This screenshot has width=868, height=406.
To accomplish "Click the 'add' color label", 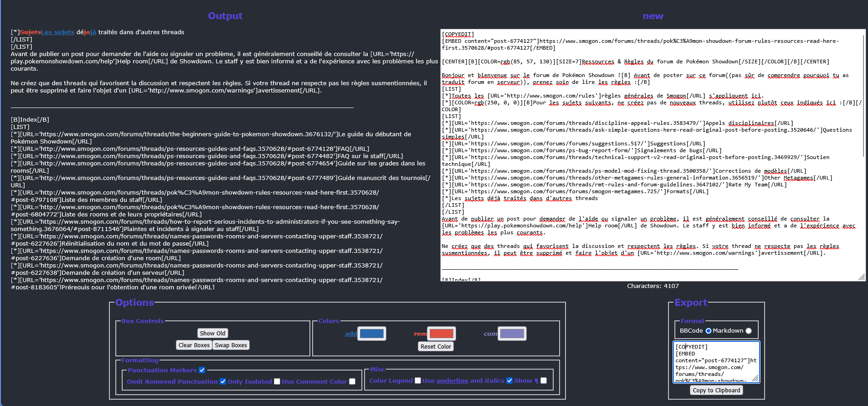I will click(351, 334).
